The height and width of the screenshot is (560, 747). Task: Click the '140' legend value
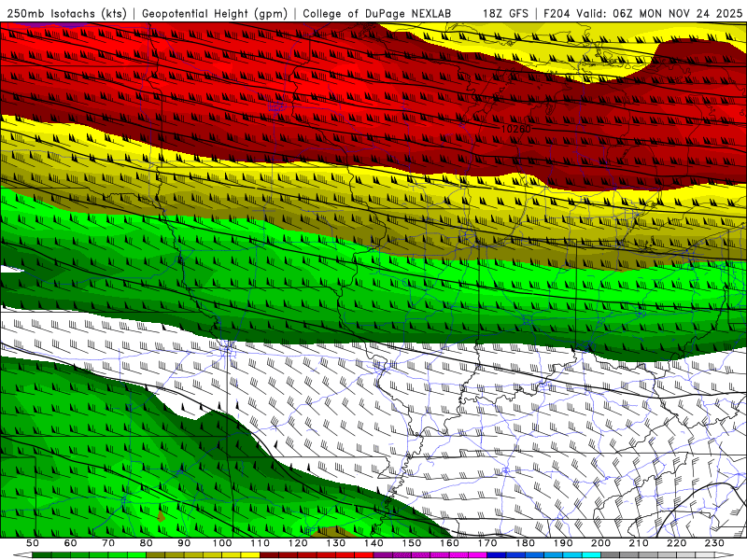[373, 543]
